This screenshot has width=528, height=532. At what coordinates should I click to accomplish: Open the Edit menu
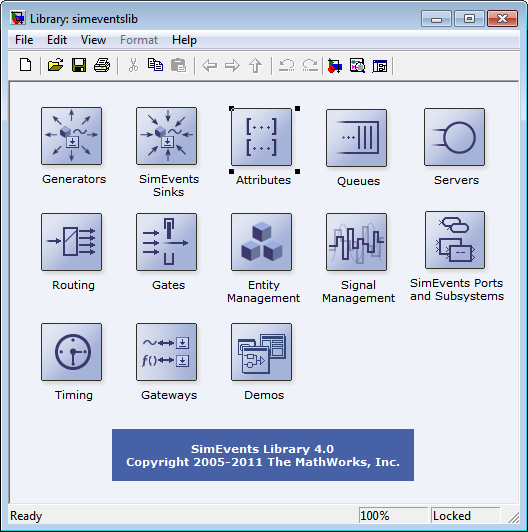tap(57, 40)
